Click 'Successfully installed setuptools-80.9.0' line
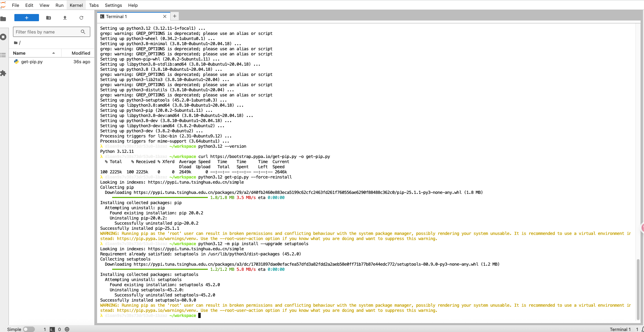This screenshot has height=332, width=644. (148, 300)
